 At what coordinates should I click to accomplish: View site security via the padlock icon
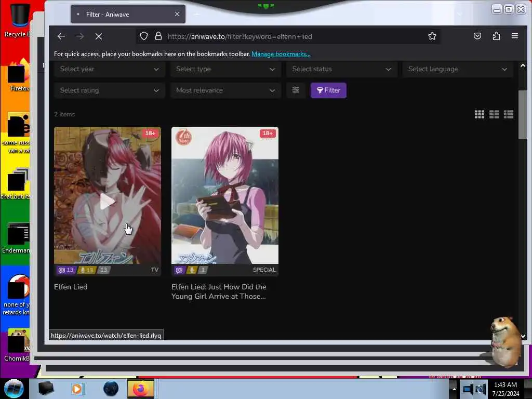[x=158, y=36]
